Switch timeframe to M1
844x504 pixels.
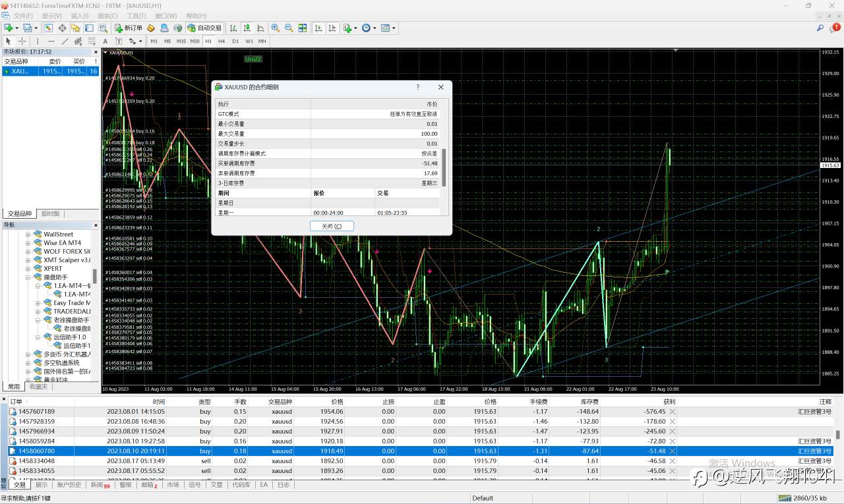pos(154,41)
